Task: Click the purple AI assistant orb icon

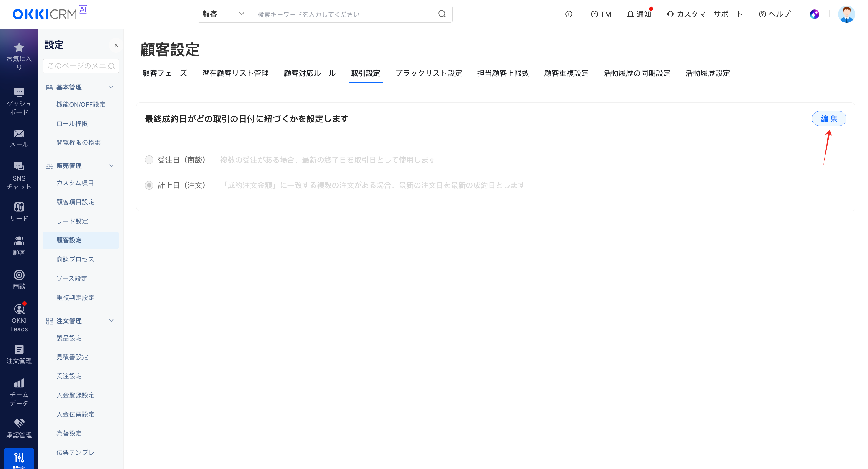Action: pos(814,14)
